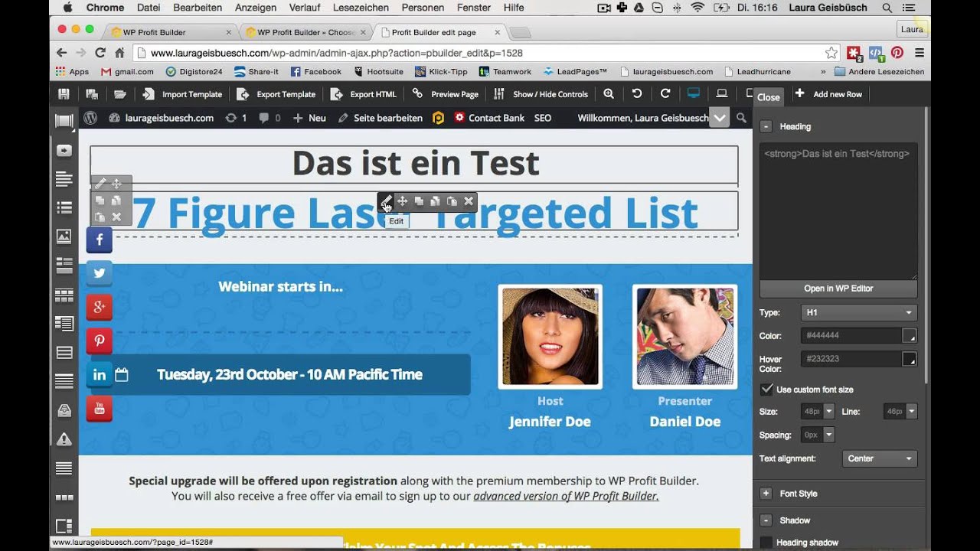Click Neu in the admin bar

tap(309, 118)
